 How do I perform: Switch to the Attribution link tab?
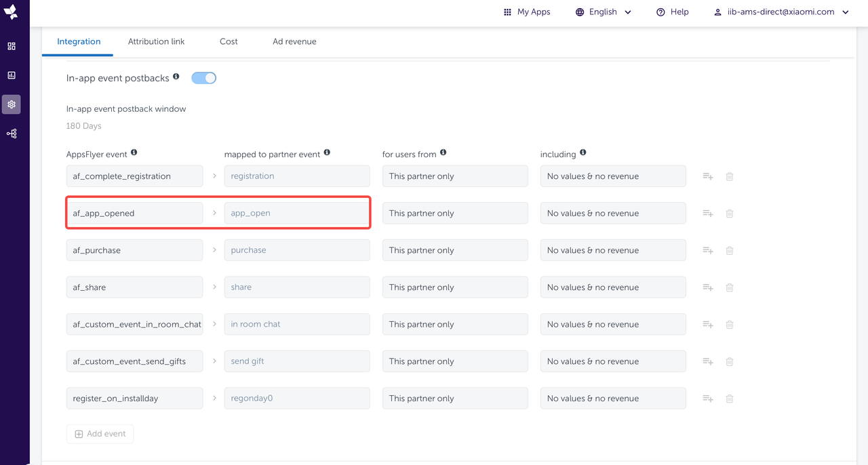[x=156, y=41]
